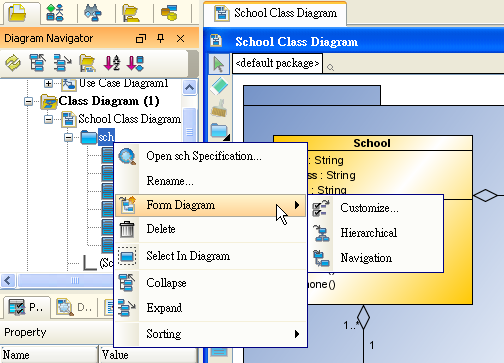Open the ORM pane database tab icon
504x363 pixels.
click(x=169, y=13)
